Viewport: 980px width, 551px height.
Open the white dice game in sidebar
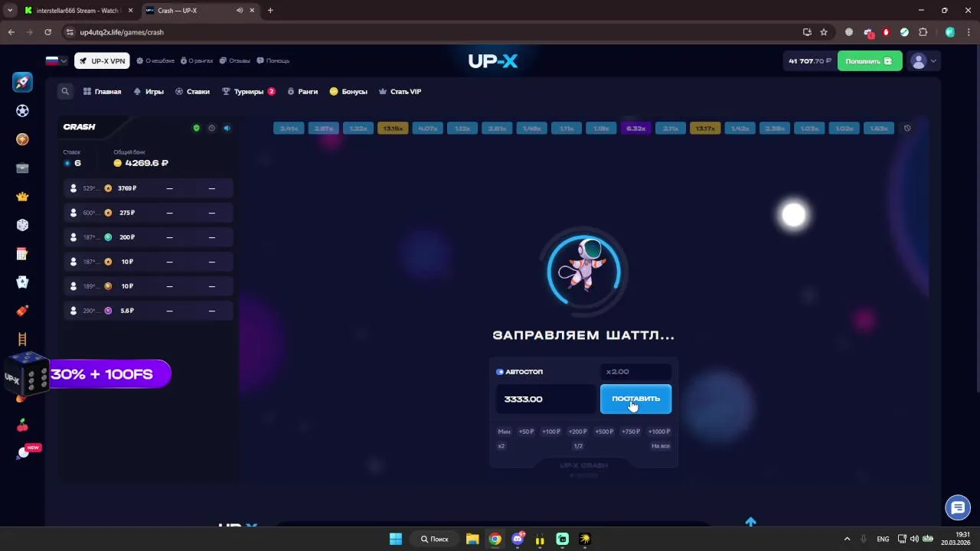22,225
